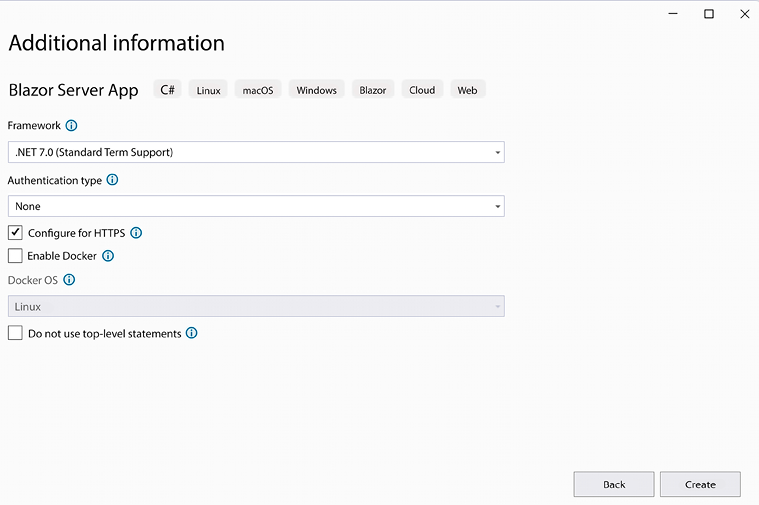Screen dimensions: 759x505
Task: Select the C# language tag
Action: tap(167, 90)
